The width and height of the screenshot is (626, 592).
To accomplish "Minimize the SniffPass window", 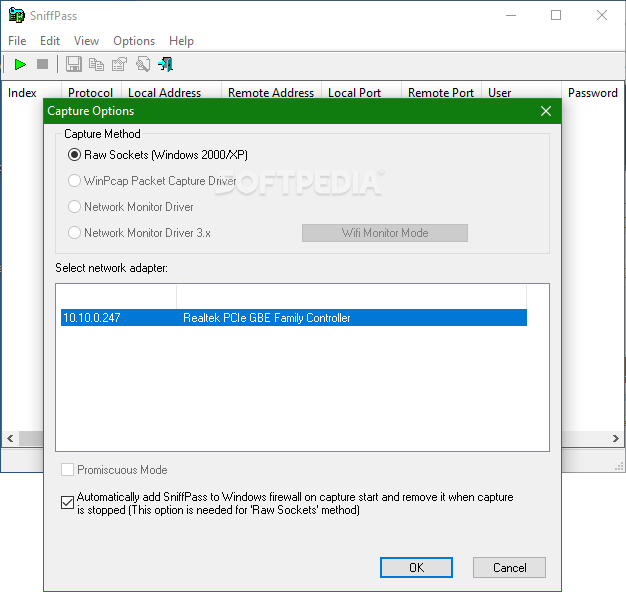I will click(511, 16).
